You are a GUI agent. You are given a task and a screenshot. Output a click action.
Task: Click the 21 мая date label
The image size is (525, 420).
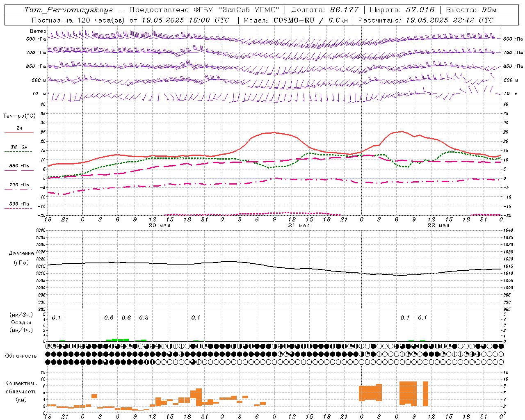click(299, 226)
